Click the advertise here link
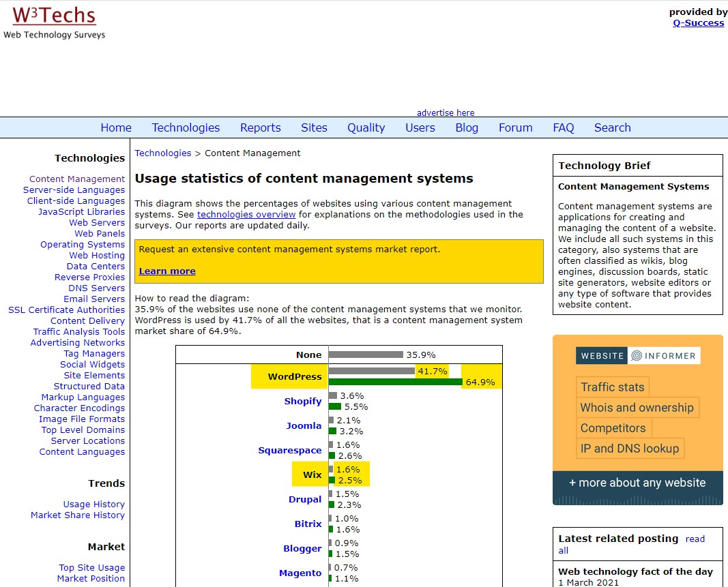 [446, 112]
